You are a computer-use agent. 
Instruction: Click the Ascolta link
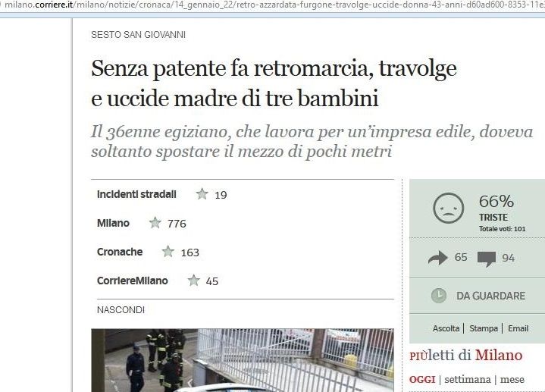pos(446,328)
